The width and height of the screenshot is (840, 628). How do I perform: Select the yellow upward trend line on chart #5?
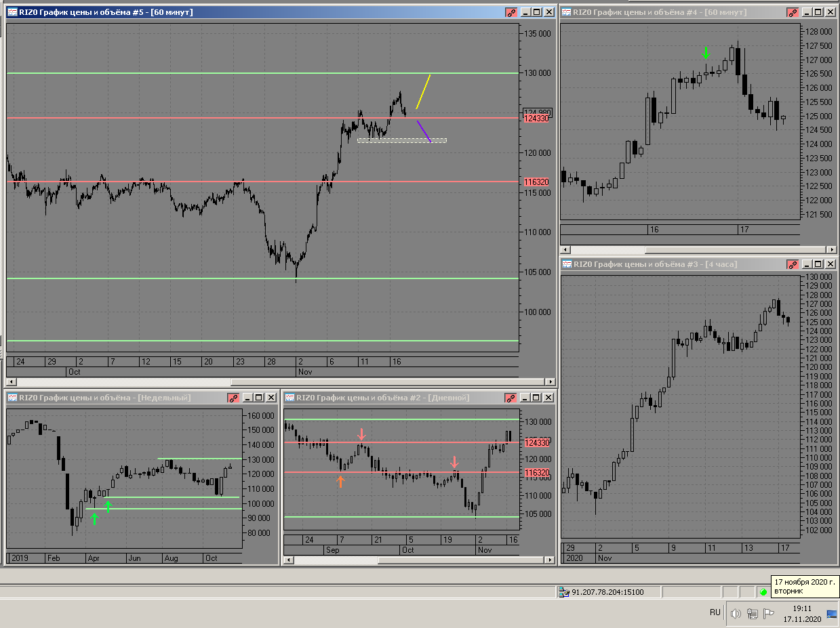pos(423,91)
